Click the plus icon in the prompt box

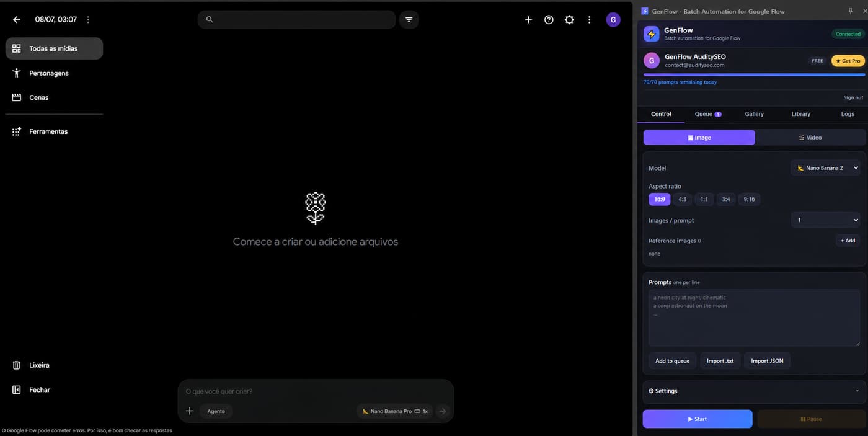(x=190, y=411)
